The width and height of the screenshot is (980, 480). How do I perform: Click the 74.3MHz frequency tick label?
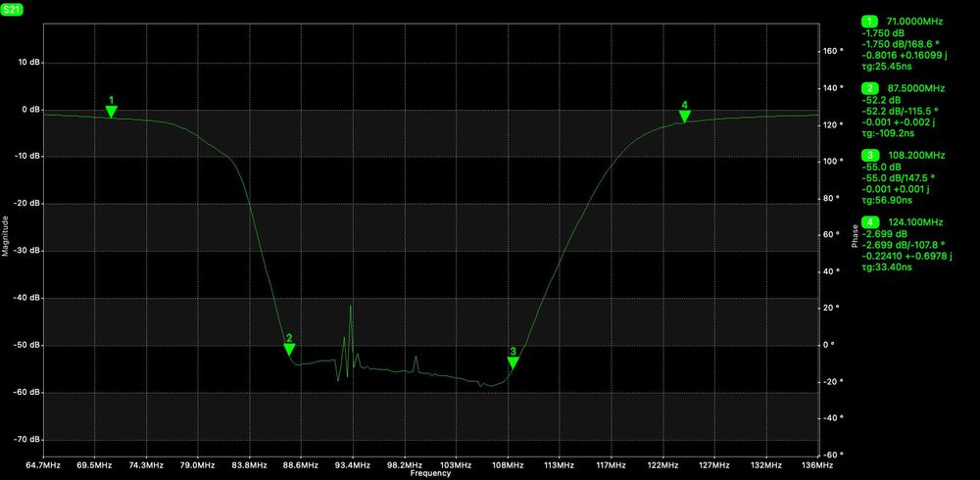(x=146, y=465)
